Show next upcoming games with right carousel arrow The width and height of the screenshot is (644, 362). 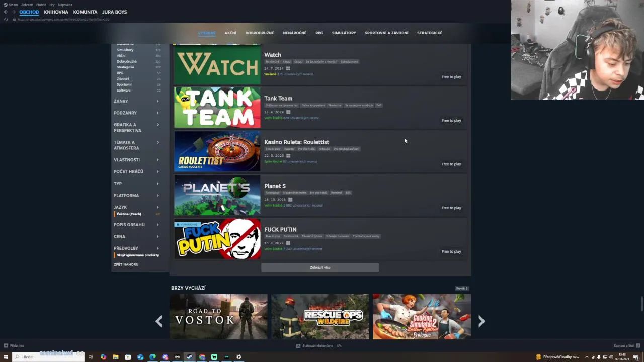(481, 321)
